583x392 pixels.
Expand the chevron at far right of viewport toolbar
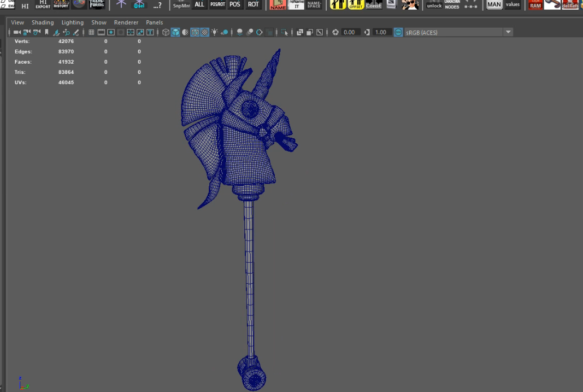509,32
